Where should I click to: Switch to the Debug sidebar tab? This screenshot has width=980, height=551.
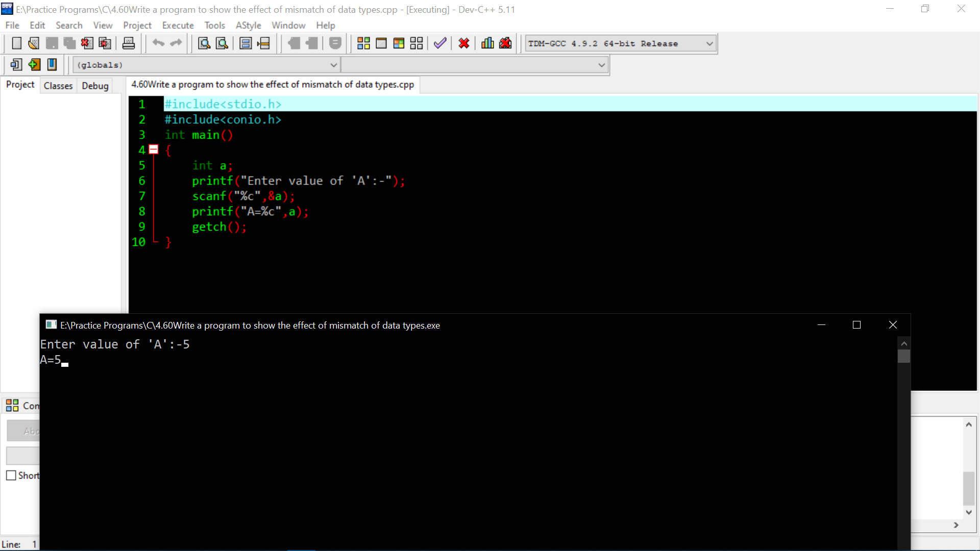[95, 86]
